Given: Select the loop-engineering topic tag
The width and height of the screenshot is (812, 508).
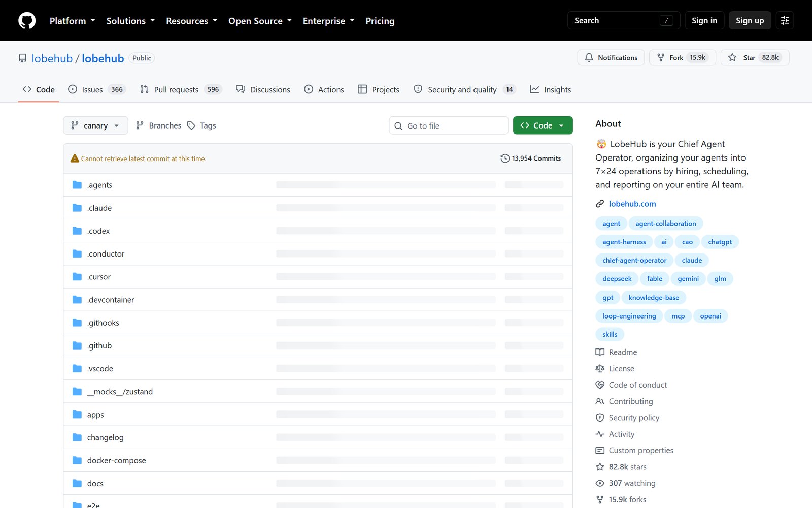Looking at the screenshot, I should pyautogui.click(x=629, y=316).
